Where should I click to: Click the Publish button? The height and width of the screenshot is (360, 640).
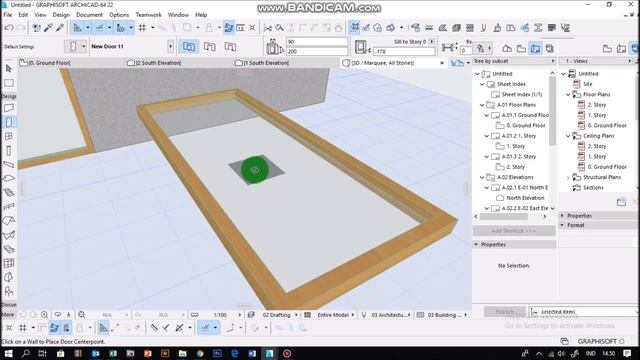[504, 312]
